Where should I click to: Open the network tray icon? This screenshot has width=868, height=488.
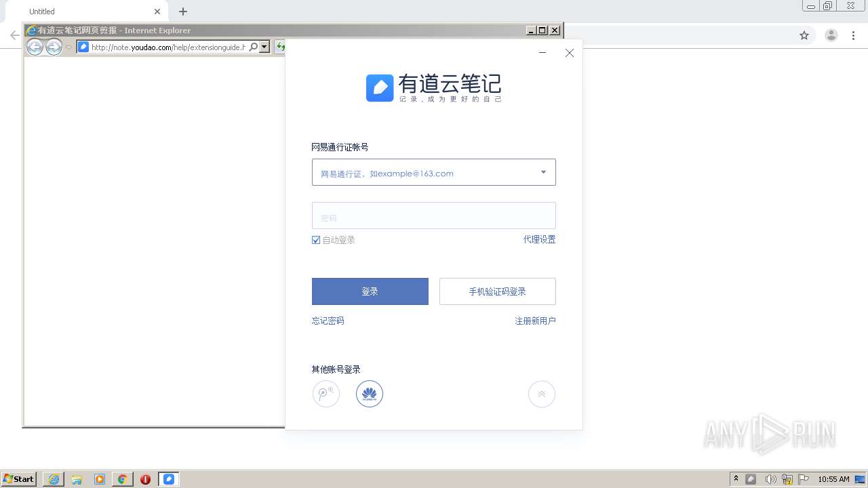pyautogui.click(x=787, y=479)
